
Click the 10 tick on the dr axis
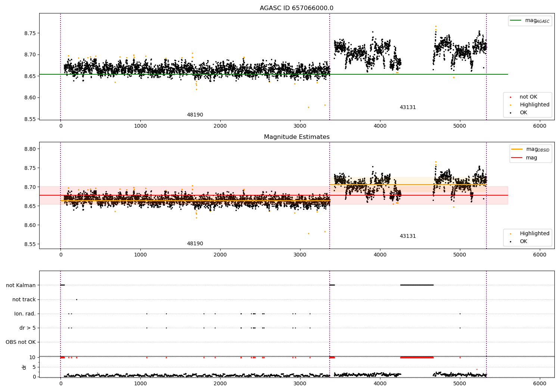coord(32,357)
